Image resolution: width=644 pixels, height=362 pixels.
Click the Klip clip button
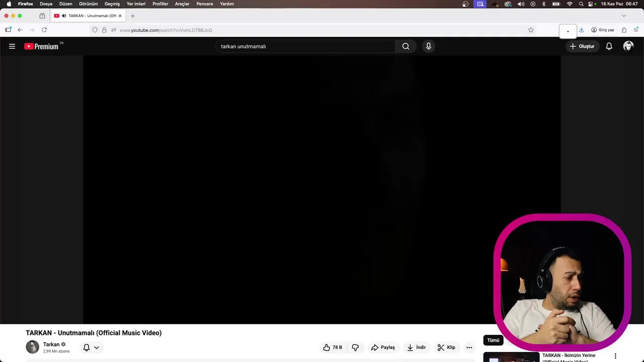pos(446,347)
